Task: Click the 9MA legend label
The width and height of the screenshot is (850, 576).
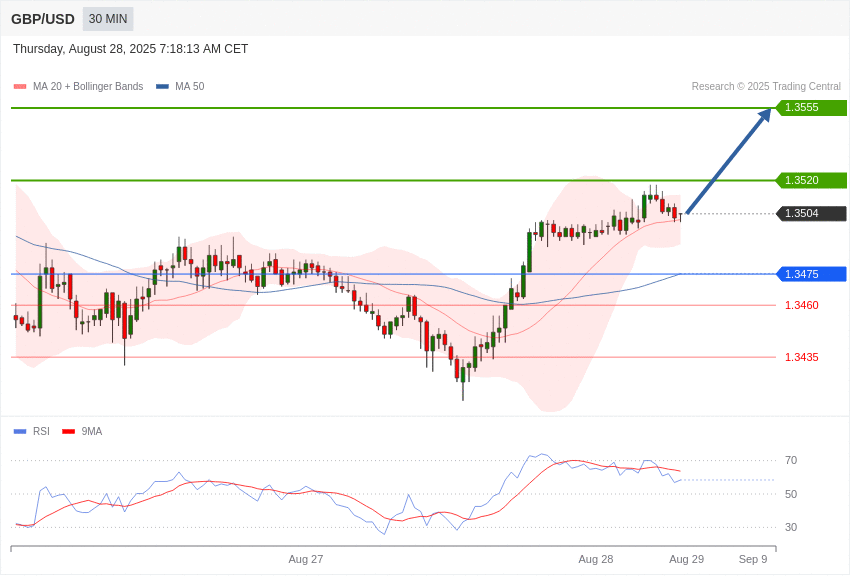Action: (x=92, y=431)
